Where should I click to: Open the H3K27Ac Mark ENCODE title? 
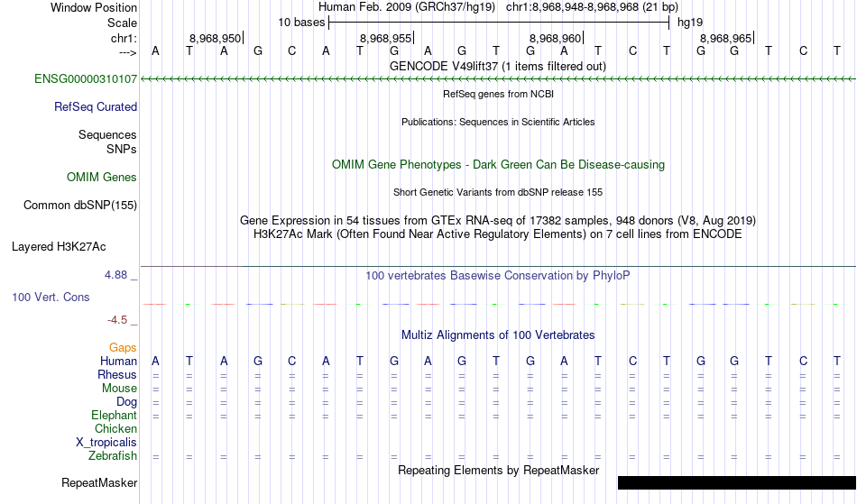tap(498, 234)
